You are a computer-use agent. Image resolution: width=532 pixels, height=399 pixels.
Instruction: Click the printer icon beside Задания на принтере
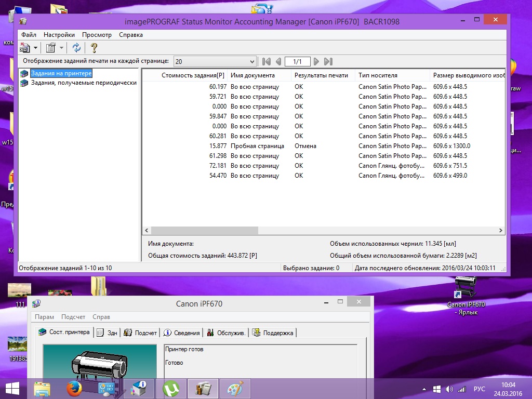24,73
